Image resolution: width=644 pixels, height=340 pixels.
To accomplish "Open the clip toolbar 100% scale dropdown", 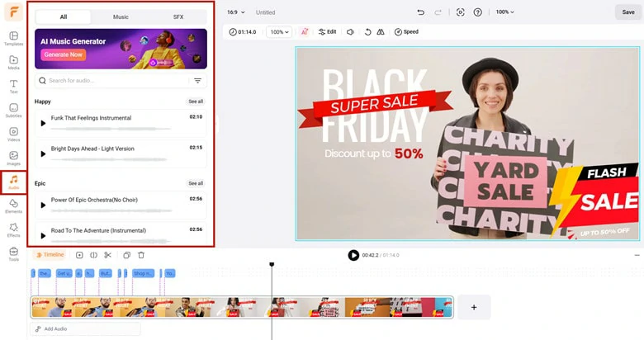I will (279, 31).
